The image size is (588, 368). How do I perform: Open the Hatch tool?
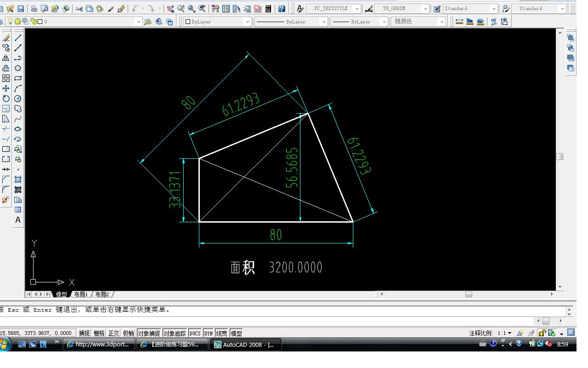18,179
